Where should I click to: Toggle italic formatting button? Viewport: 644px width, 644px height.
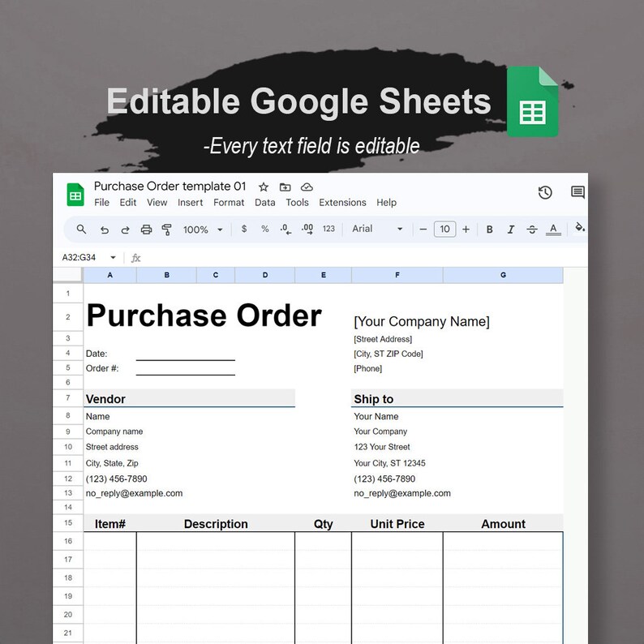click(x=510, y=230)
